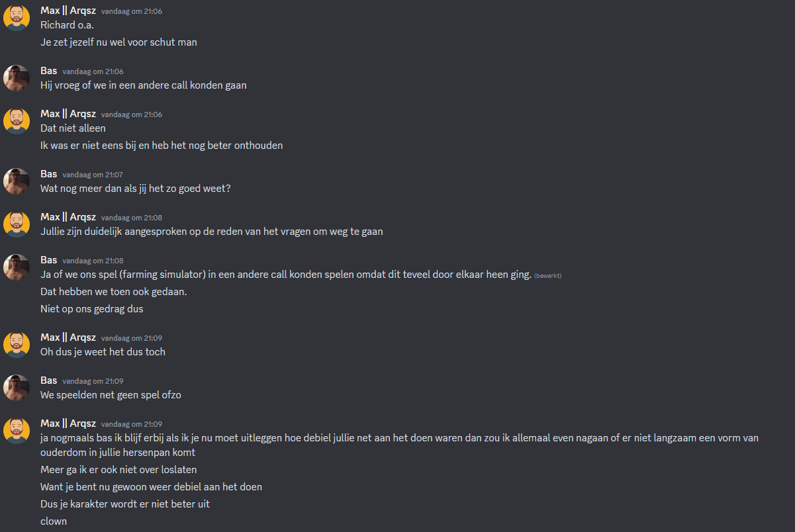Viewport: 795px width, 532px height.
Task: Click the 'clown' message text
Action: click(54, 521)
